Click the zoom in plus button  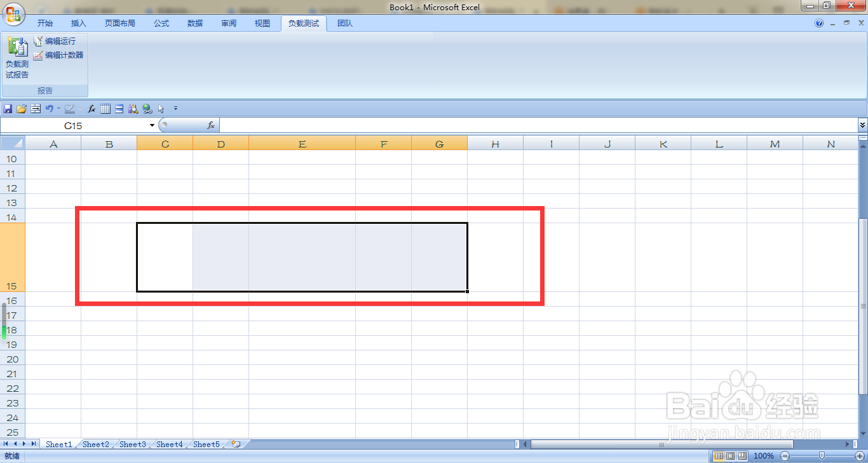coord(859,456)
